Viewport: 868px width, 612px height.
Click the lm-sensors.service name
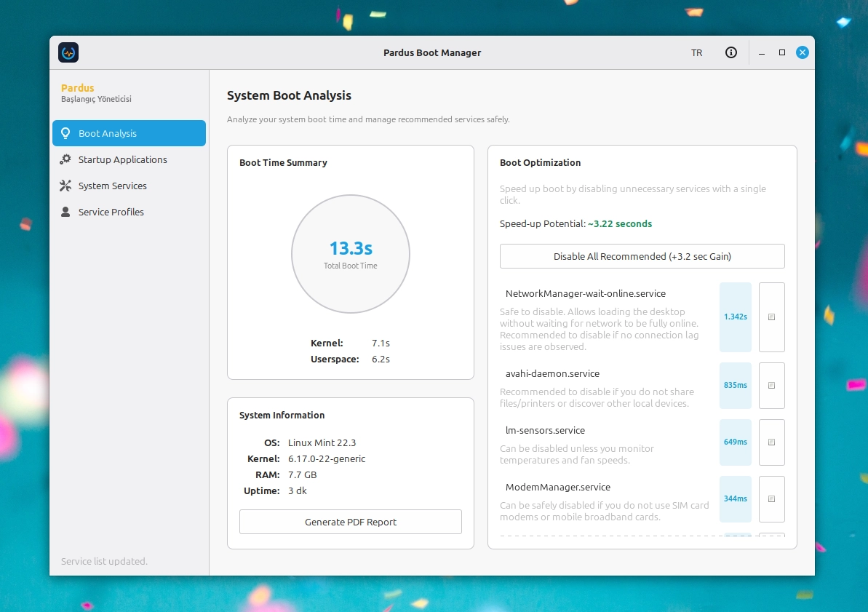(545, 430)
